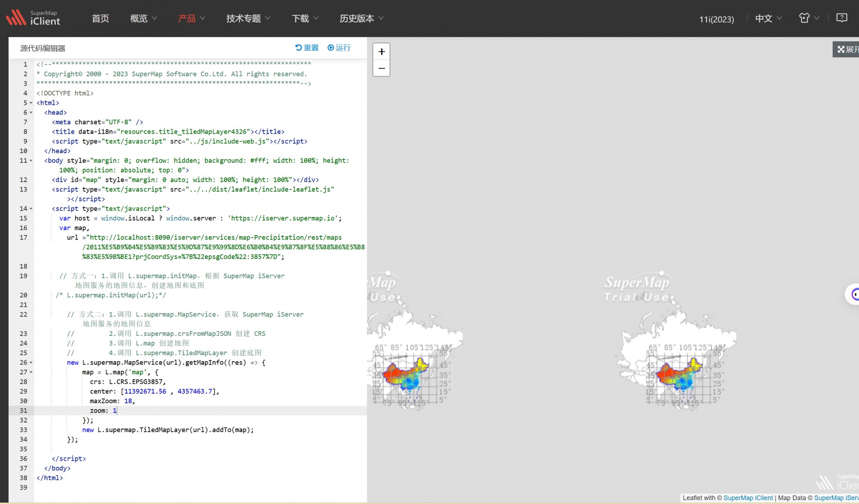Click the 源代码编辑器 panel title
This screenshot has width=859, height=504.
pos(43,48)
